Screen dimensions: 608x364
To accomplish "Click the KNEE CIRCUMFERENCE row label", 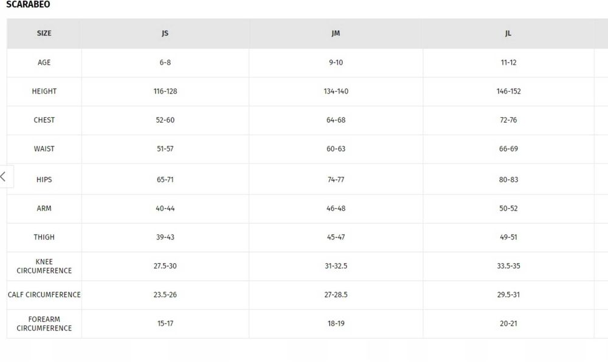I will pyautogui.click(x=44, y=266).
